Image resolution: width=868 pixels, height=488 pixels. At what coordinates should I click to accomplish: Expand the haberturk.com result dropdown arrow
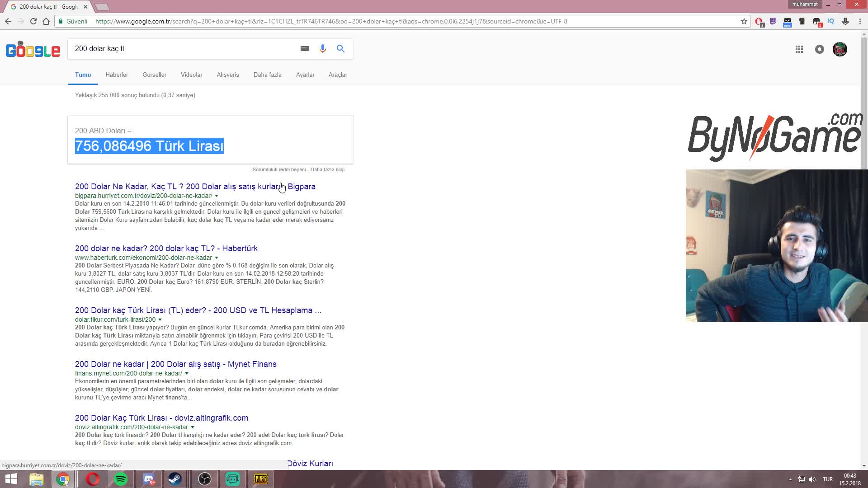tap(216, 258)
